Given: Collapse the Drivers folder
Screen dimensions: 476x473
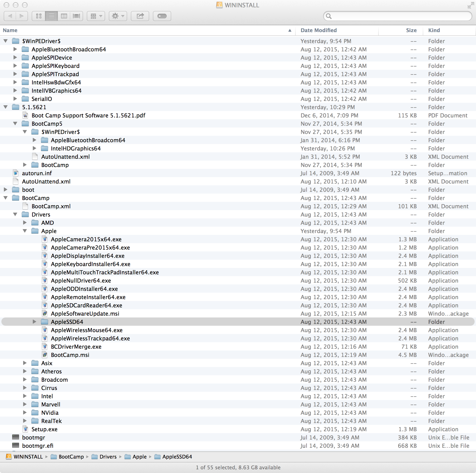Looking at the screenshot, I should pyautogui.click(x=15, y=214).
